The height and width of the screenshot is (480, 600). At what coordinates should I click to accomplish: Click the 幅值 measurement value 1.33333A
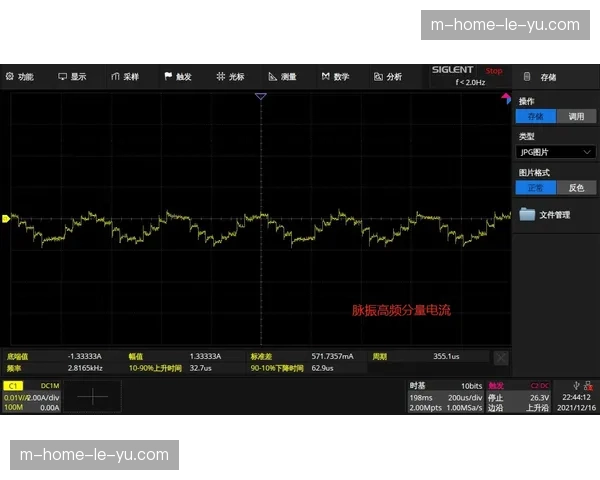point(205,356)
